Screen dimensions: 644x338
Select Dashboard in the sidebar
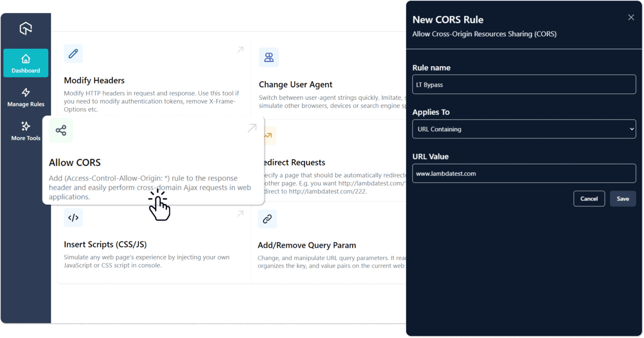(x=25, y=63)
